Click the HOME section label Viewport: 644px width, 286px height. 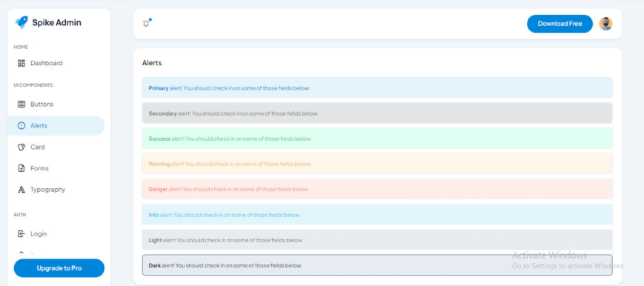pyautogui.click(x=21, y=47)
